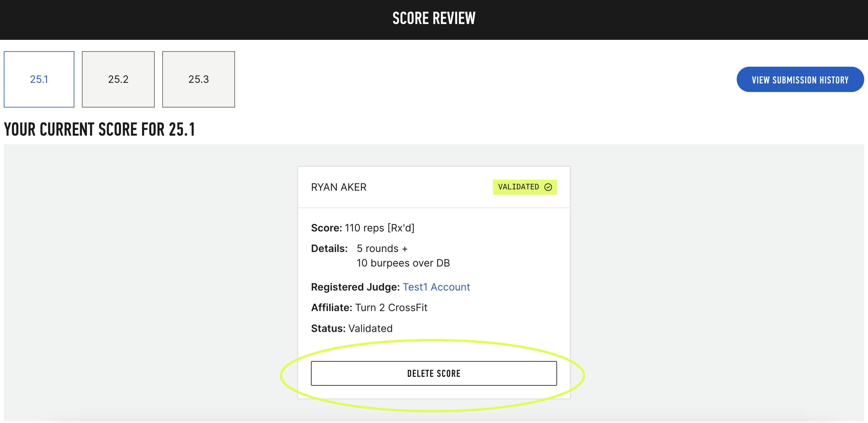This screenshot has width=868, height=423.
Task: Delete the score for 25.1
Action: pyautogui.click(x=433, y=373)
